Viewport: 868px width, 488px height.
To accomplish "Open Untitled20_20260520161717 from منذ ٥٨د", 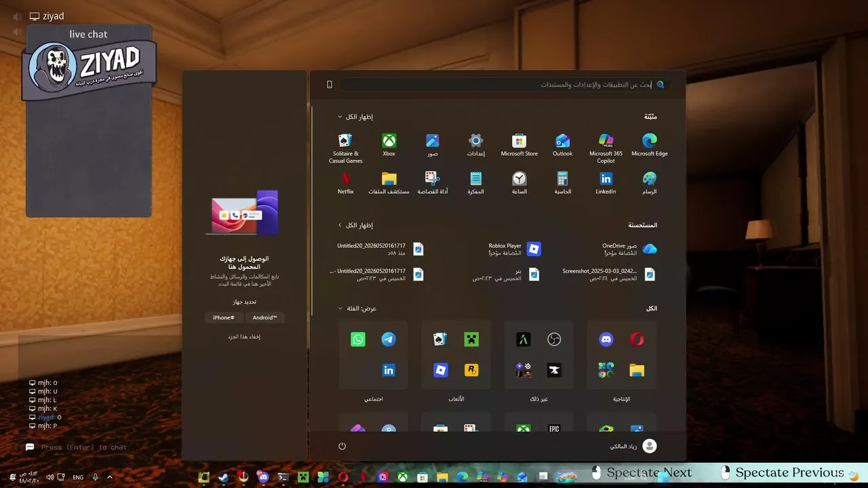I will pos(380,249).
